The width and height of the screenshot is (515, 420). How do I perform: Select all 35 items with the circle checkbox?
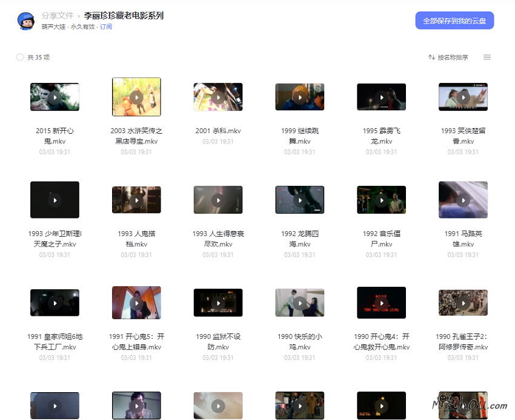(x=19, y=57)
